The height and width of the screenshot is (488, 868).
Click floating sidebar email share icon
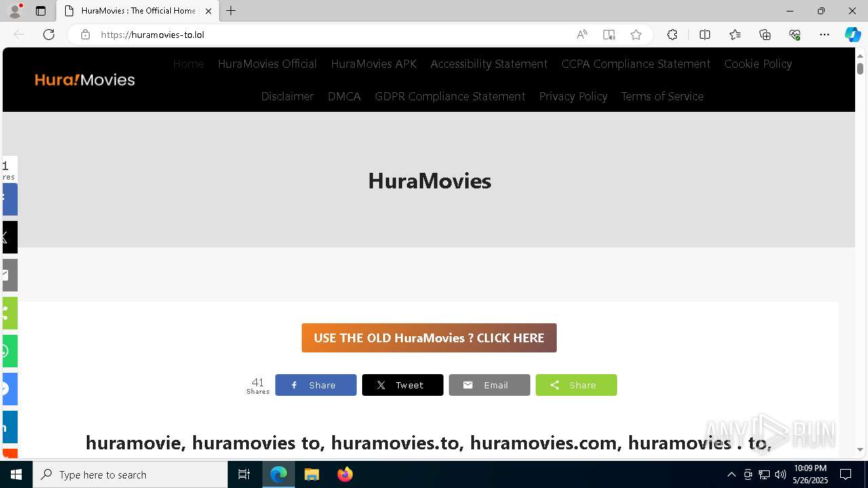(9, 275)
